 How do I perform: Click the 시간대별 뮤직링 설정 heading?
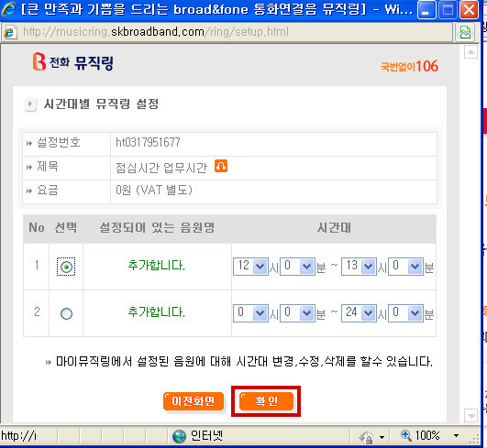click(101, 104)
